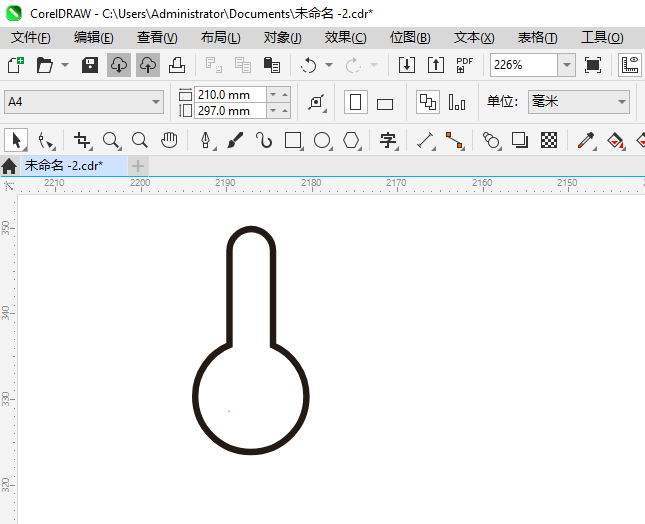Open the zoom level dropdown arrow
The width and height of the screenshot is (645, 524).
pyautogui.click(x=566, y=65)
